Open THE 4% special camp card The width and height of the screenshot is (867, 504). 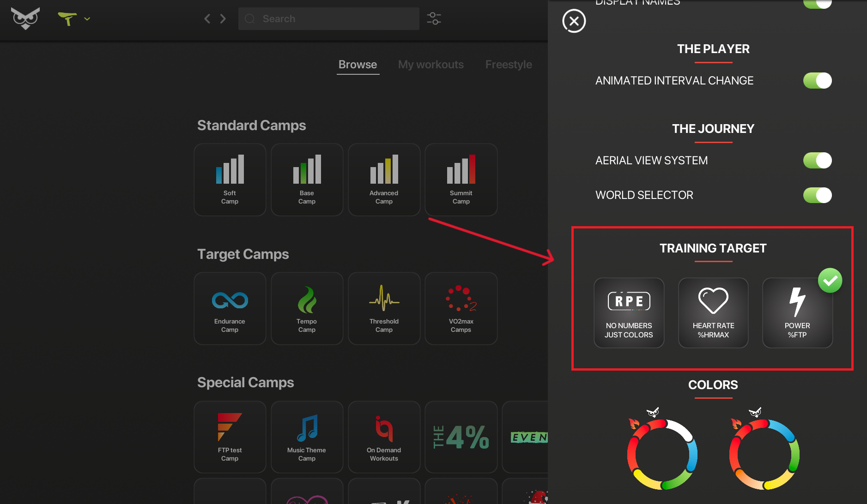pyautogui.click(x=461, y=437)
